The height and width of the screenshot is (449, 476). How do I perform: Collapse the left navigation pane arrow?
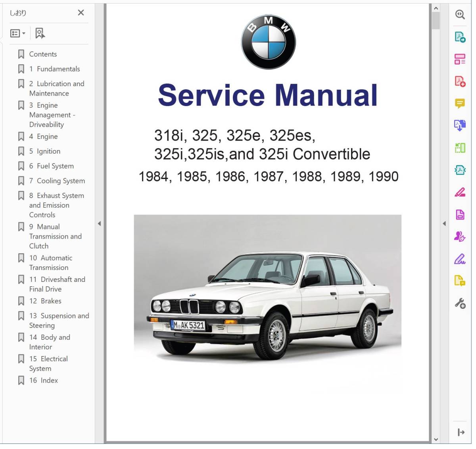pos(99,224)
